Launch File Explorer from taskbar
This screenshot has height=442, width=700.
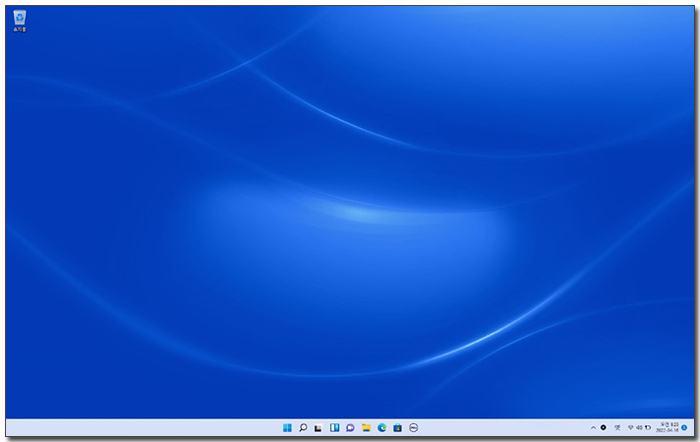[x=366, y=428]
